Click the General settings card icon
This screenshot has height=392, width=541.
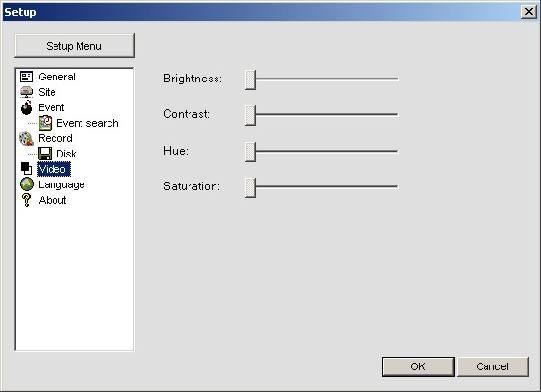(26, 76)
